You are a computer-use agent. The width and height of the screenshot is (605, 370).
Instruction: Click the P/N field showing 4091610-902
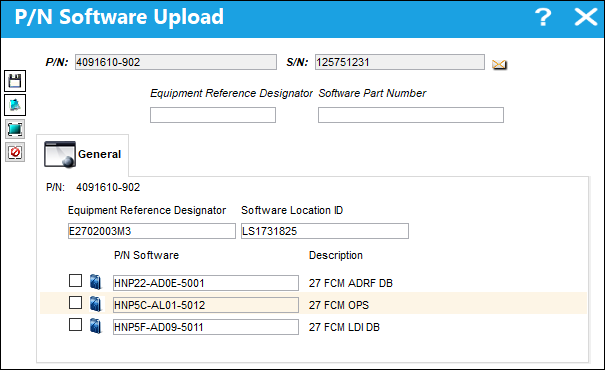point(176,62)
